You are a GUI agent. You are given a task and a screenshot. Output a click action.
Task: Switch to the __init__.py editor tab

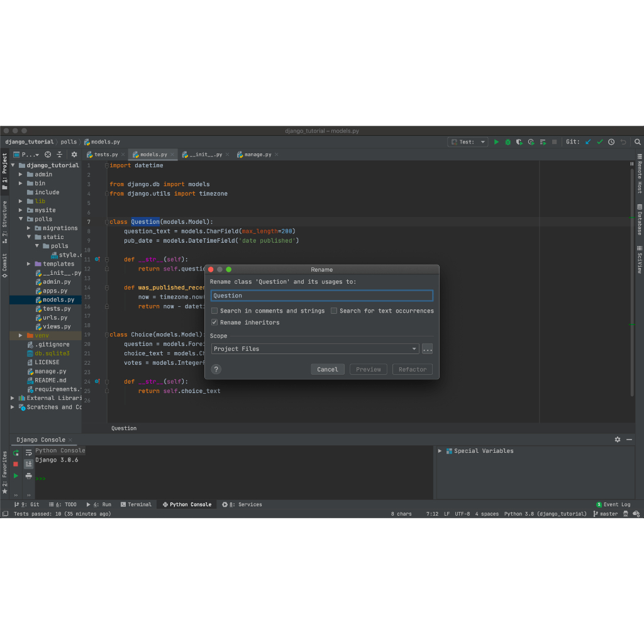pos(204,155)
